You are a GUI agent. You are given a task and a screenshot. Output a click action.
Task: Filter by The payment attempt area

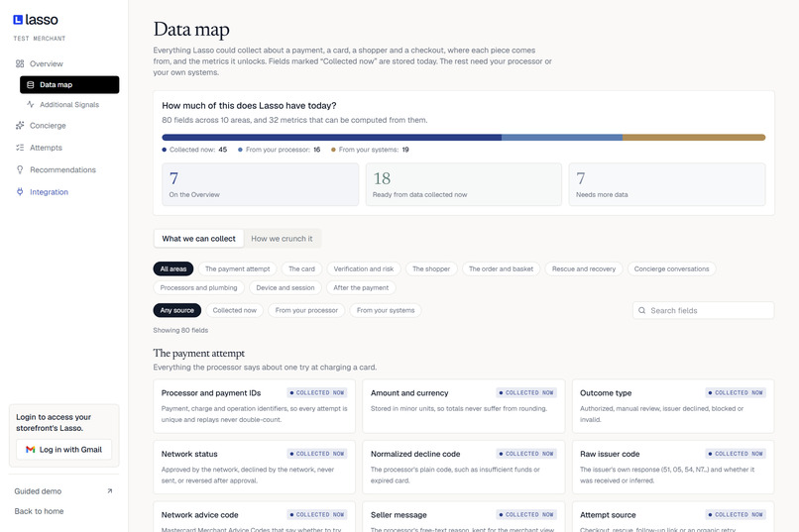(238, 268)
